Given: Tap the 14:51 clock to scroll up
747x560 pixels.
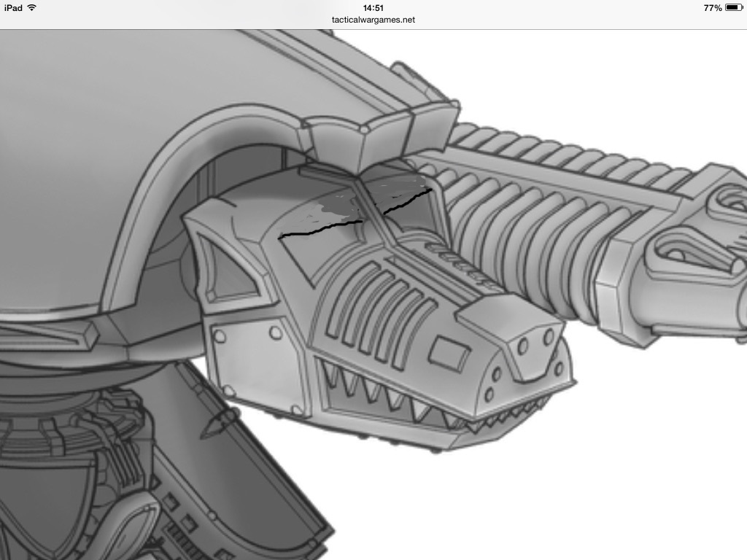Looking at the screenshot, I should click(x=373, y=7).
